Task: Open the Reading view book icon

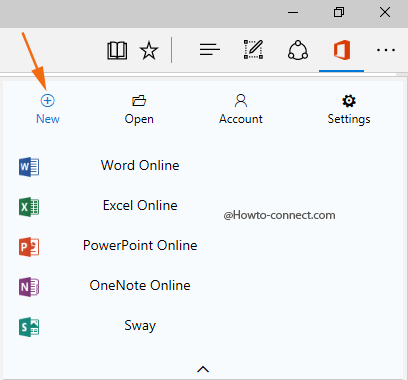Action: (x=117, y=51)
